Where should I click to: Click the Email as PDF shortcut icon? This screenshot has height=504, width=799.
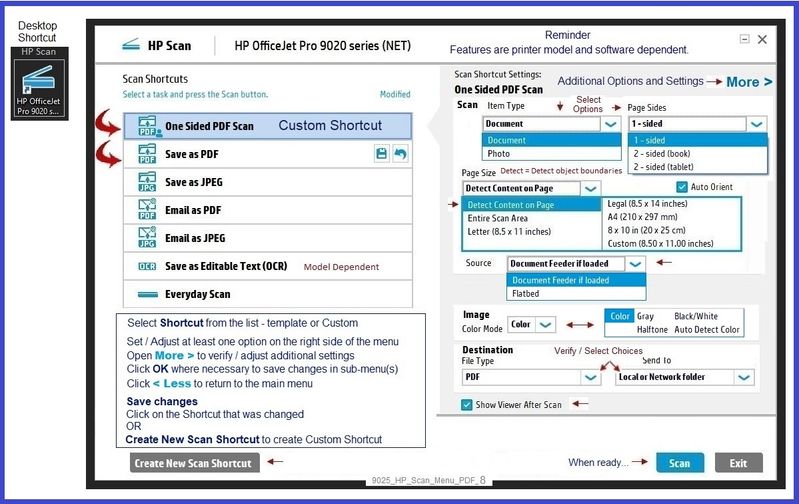tap(147, 210)
